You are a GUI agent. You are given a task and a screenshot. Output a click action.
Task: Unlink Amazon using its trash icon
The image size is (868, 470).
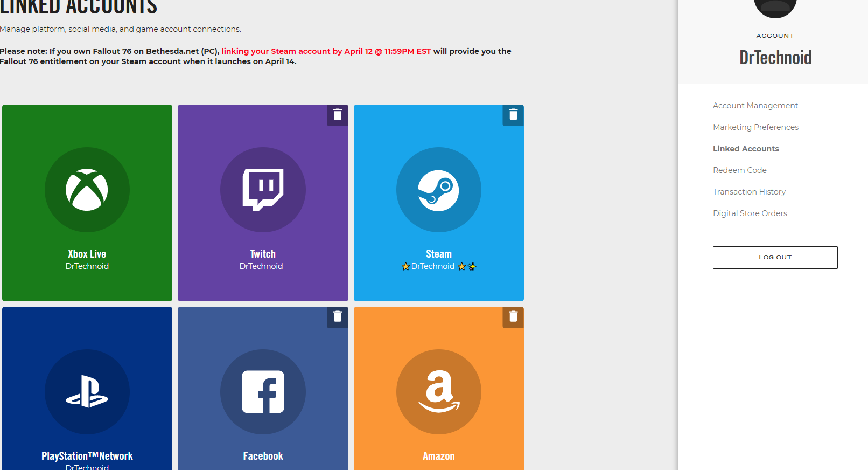point(513,317)
